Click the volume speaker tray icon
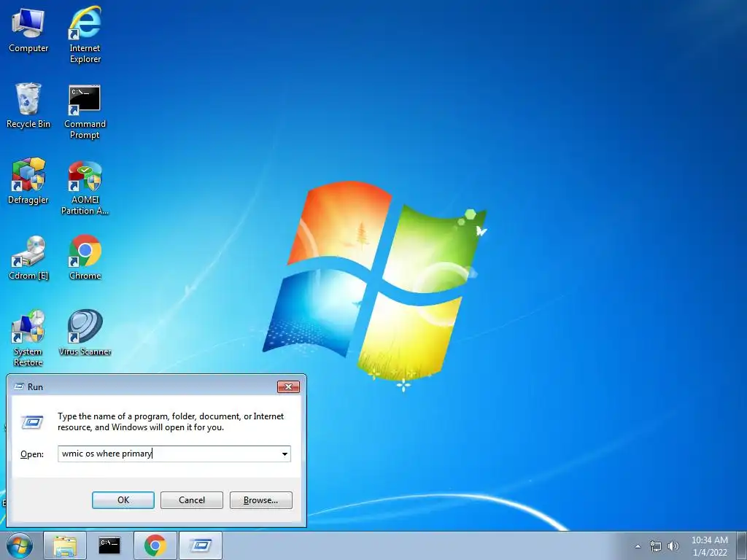Viewport: 747px width, 560px height. tap(673, 546)
